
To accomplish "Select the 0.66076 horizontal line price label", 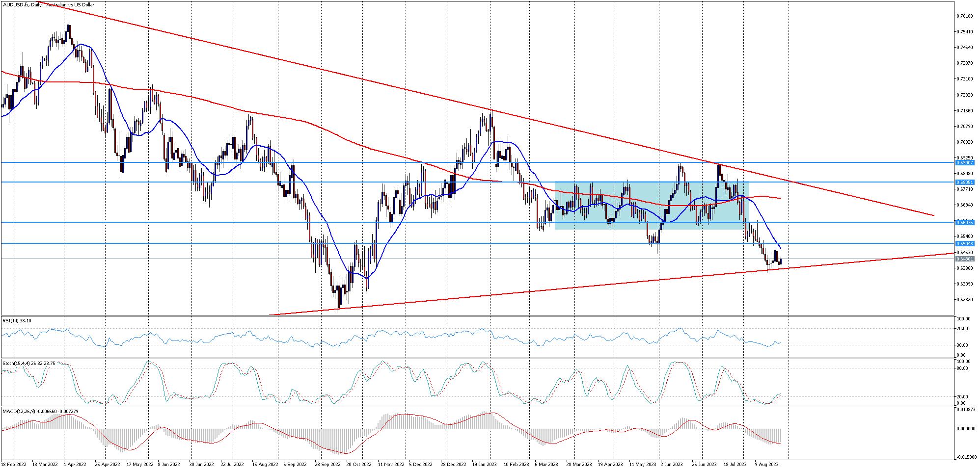I will coord(965,222).
